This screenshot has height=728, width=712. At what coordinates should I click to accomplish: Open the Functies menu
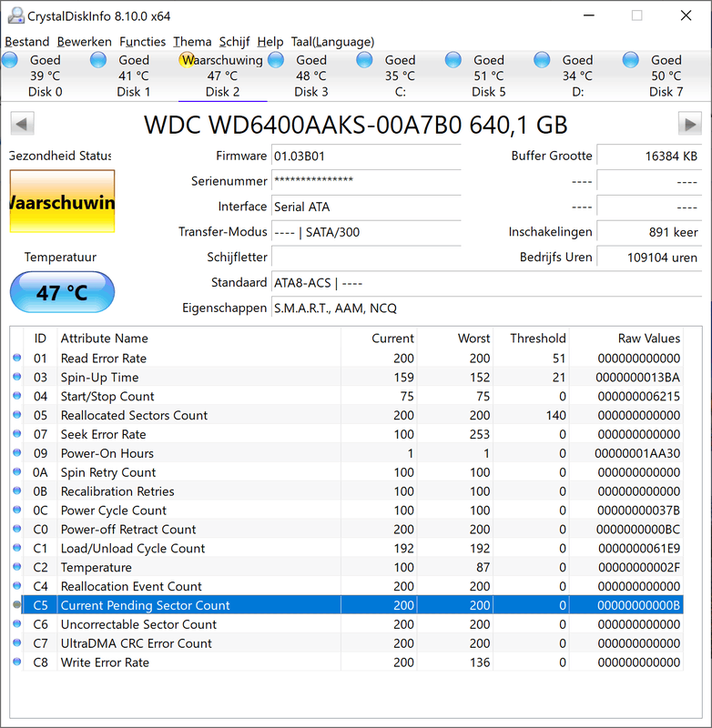tap(142, 42)
